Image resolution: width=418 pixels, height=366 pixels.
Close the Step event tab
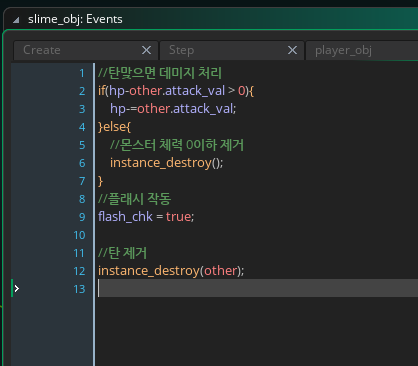point(292,50)
